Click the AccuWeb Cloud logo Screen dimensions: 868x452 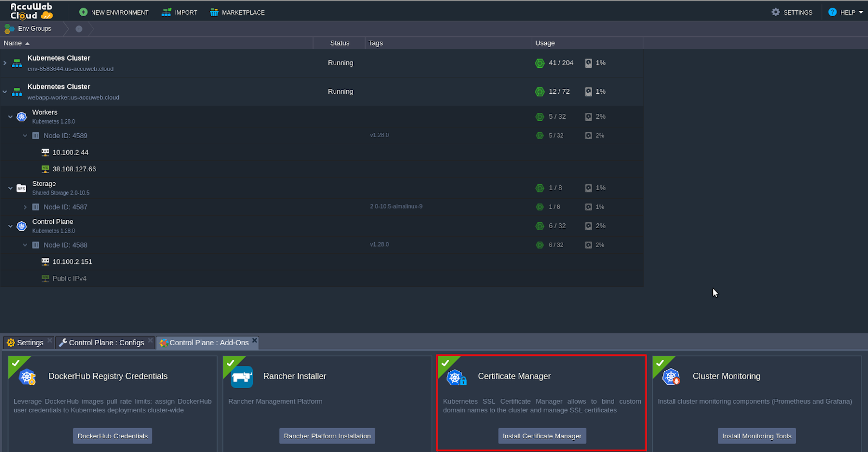click(x=31, y=11)
